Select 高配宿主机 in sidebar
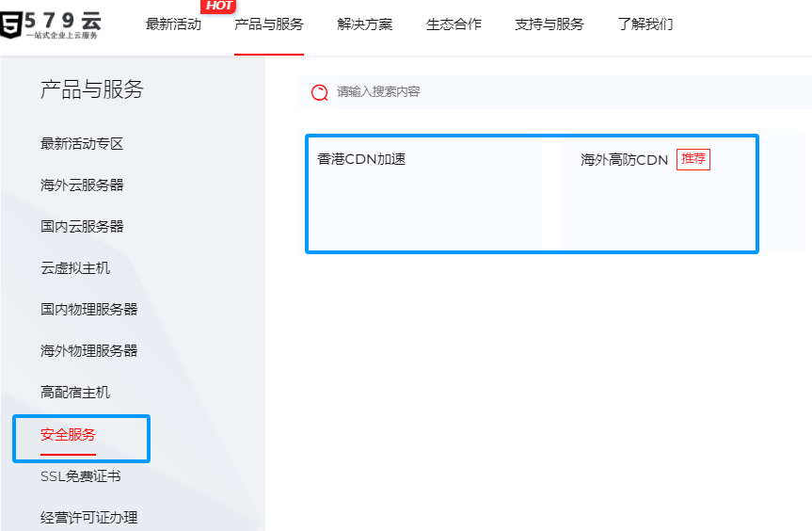 coord(75,393)
